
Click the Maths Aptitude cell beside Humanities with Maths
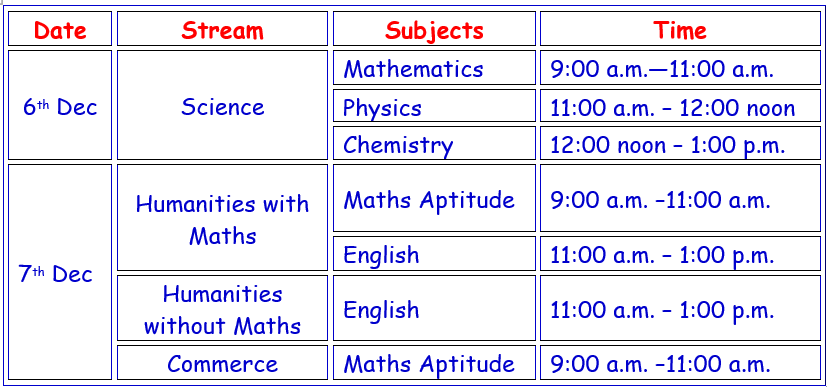(434, 198)
